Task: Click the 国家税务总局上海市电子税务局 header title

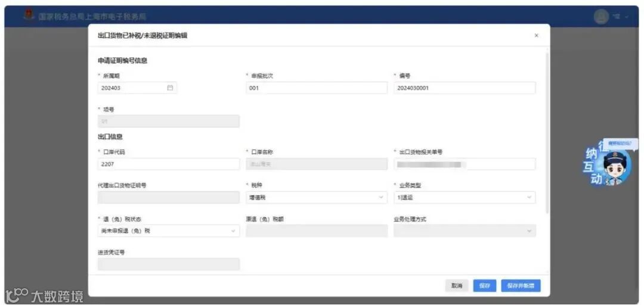Action: (x=92, y=17)
